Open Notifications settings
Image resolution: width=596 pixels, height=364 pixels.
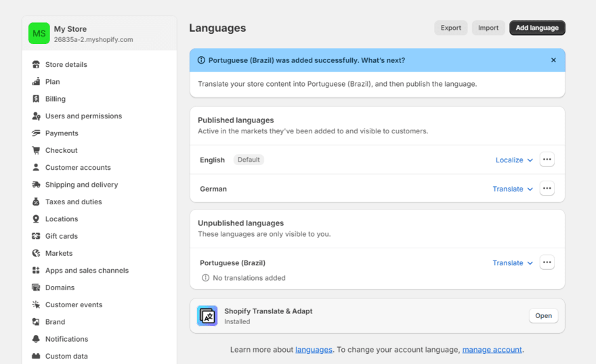tap(66, 339)
